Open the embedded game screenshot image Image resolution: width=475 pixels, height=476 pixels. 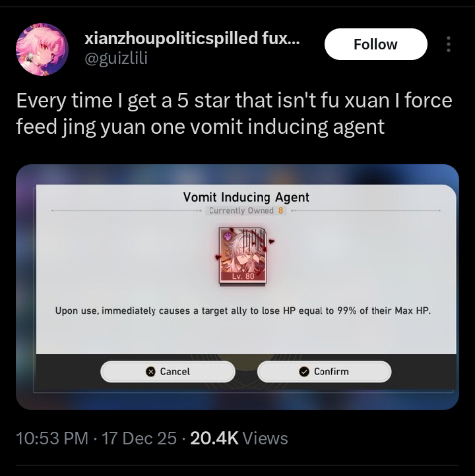point(237,287)
